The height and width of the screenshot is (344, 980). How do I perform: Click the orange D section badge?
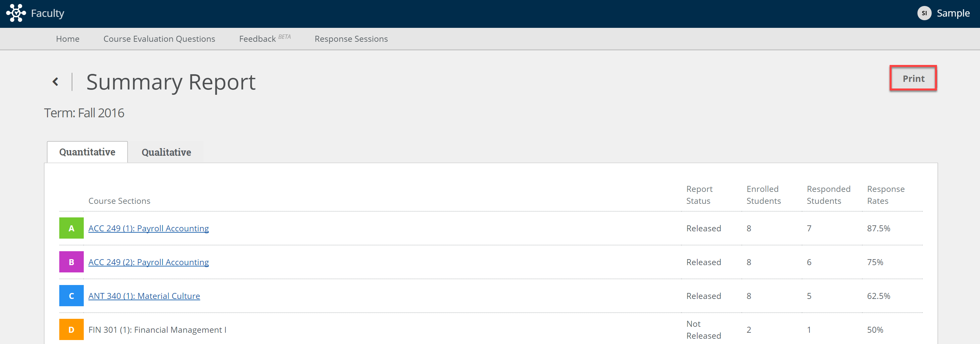[72, 329]
